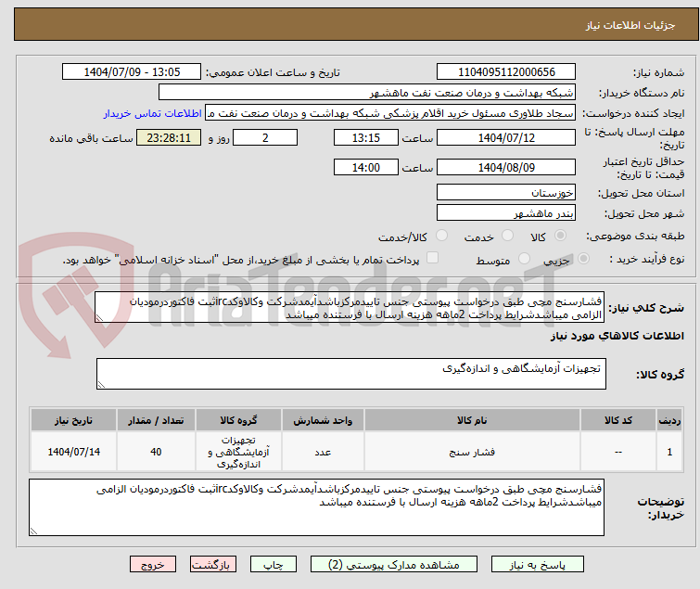Click the need date cell 1404/07/14
The width and height of the screenshot is (700, 589).
73,452
